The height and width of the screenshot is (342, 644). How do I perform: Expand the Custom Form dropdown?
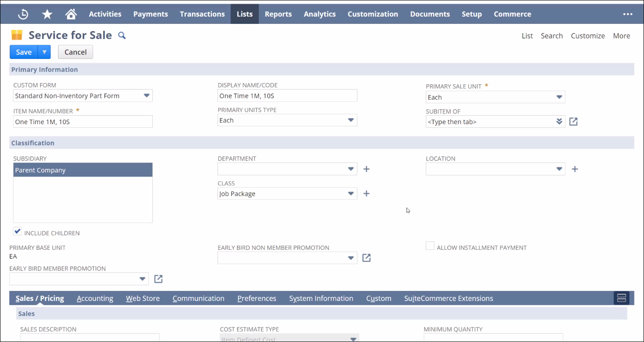(x=147, y=96)
